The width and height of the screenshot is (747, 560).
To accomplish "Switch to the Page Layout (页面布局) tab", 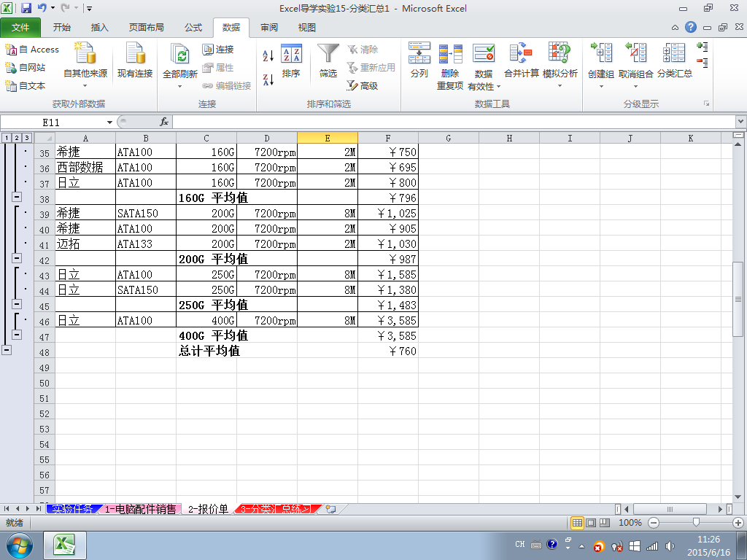I will 146,28.
